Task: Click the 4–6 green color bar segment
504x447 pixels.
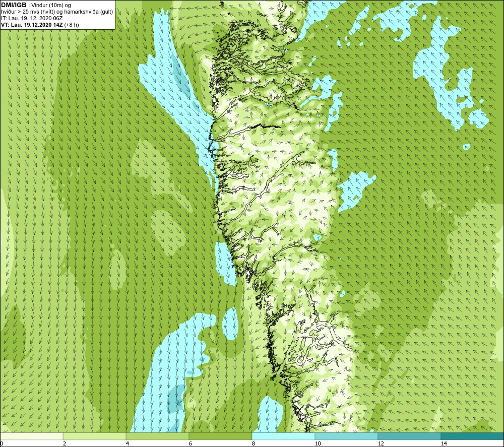Action: (157, 436)
